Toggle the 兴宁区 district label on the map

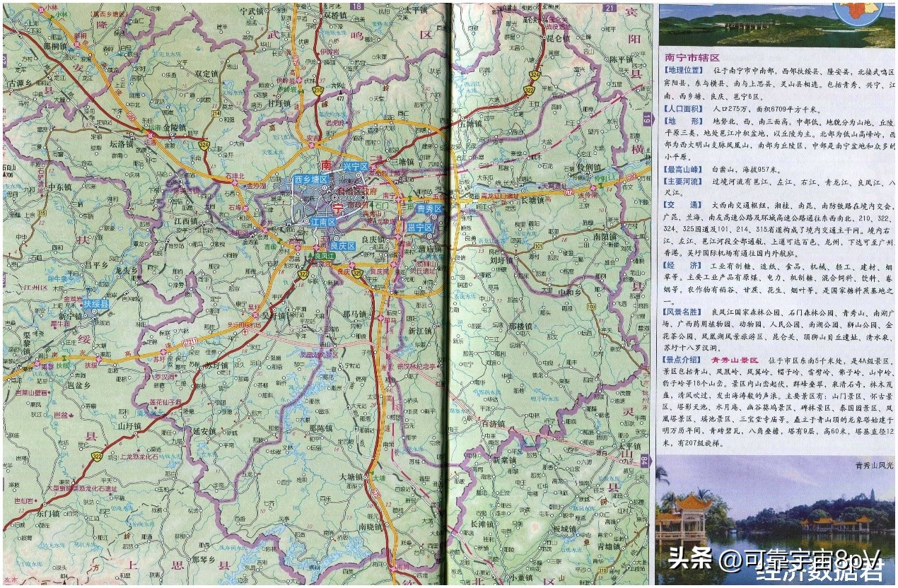pos(355,166)
